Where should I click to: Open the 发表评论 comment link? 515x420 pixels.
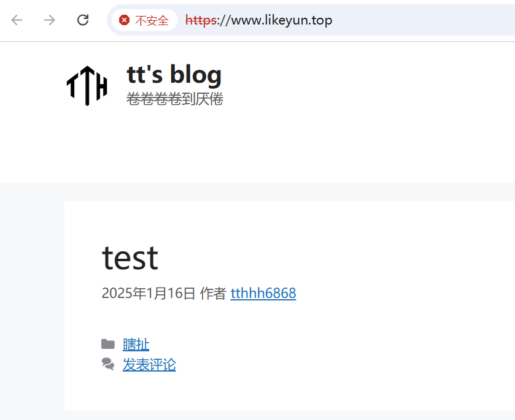(x=149, y=365)
